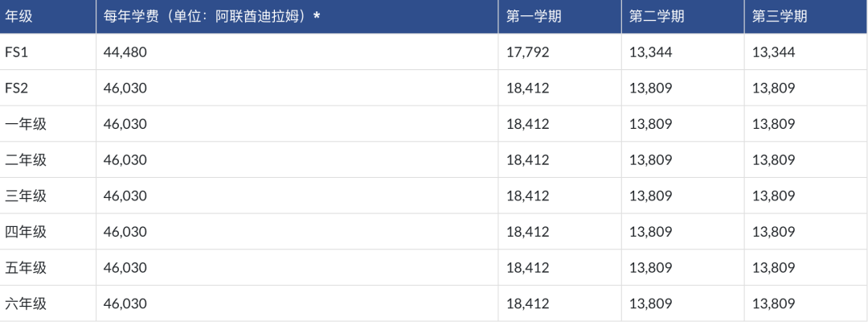Click the FS2 row label

click(x=17, y=89)
